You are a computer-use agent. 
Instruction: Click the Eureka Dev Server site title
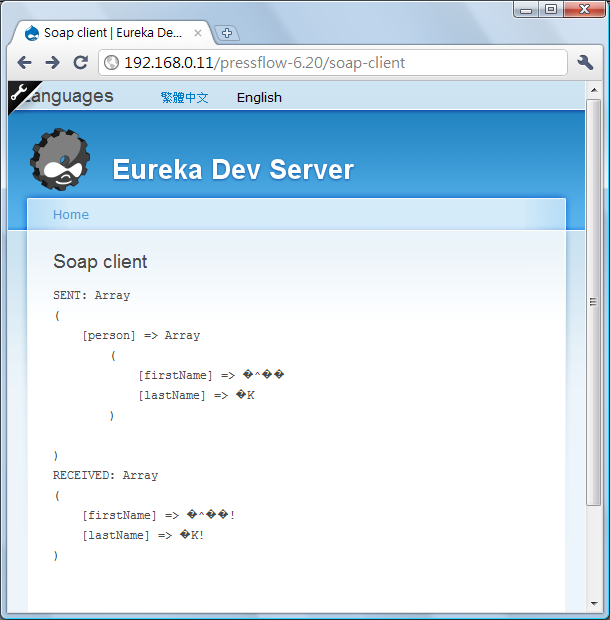[233, 170]
